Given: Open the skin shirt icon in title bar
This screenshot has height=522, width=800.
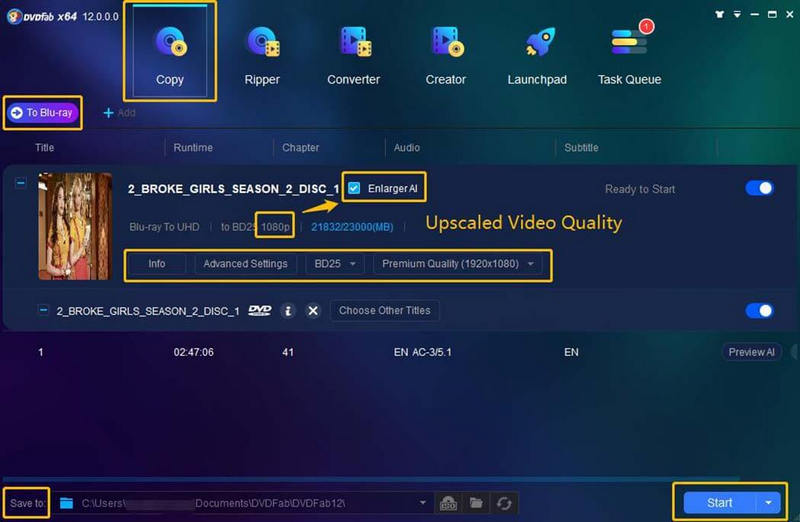Looking at the screenshot, I should [x=719, y=14].
